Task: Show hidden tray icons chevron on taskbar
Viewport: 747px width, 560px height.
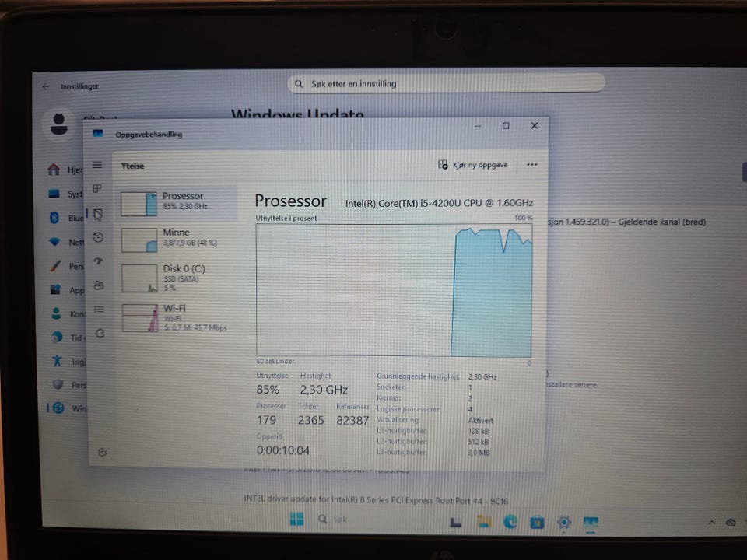Action: point(711,523)
